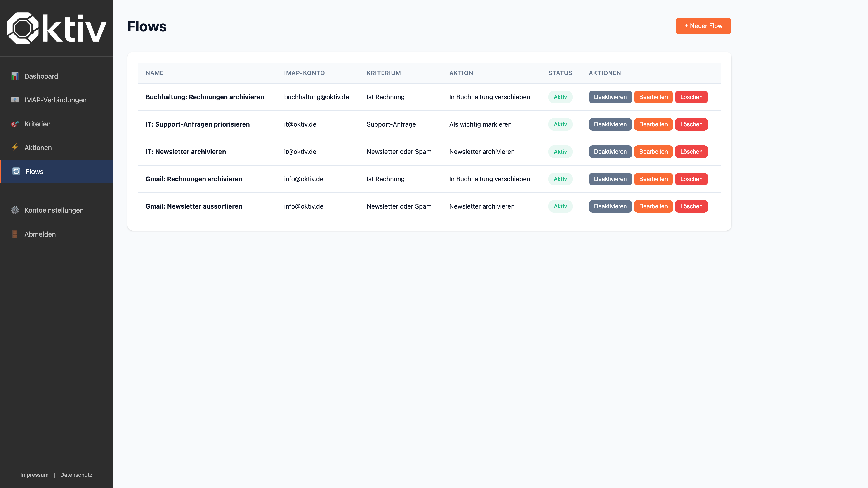Click the Aktionen lightning bolt icon
Image resolution: width=868 pixels, height=488 pixels.
(x=15, y=148)
